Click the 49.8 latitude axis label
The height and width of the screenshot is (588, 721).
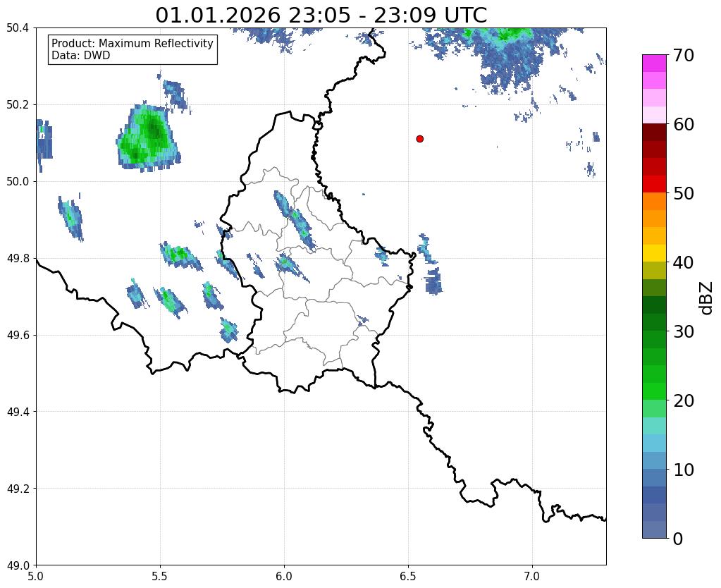click(18, 259)
